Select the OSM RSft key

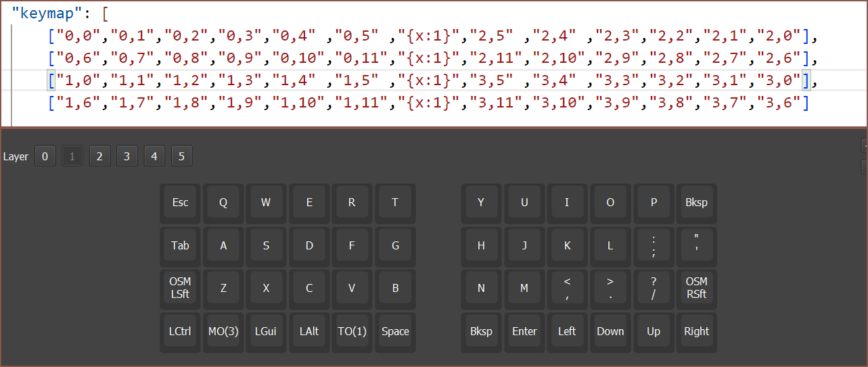click(x=696, y=288)
